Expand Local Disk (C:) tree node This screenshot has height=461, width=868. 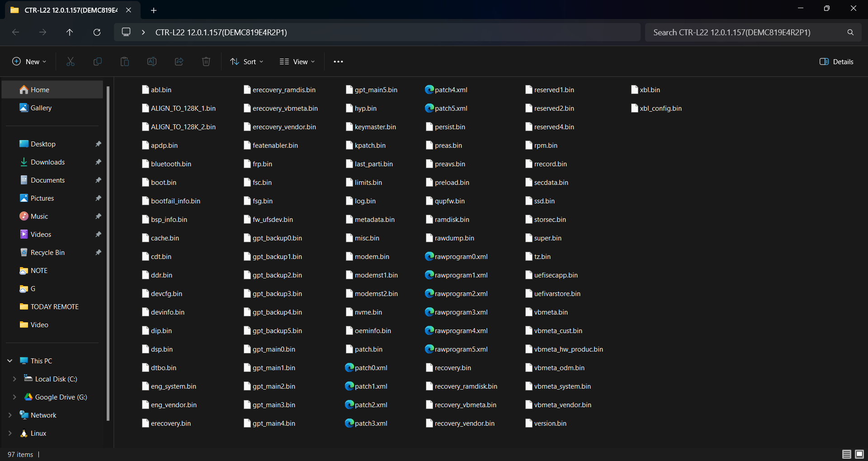(14, 379)
